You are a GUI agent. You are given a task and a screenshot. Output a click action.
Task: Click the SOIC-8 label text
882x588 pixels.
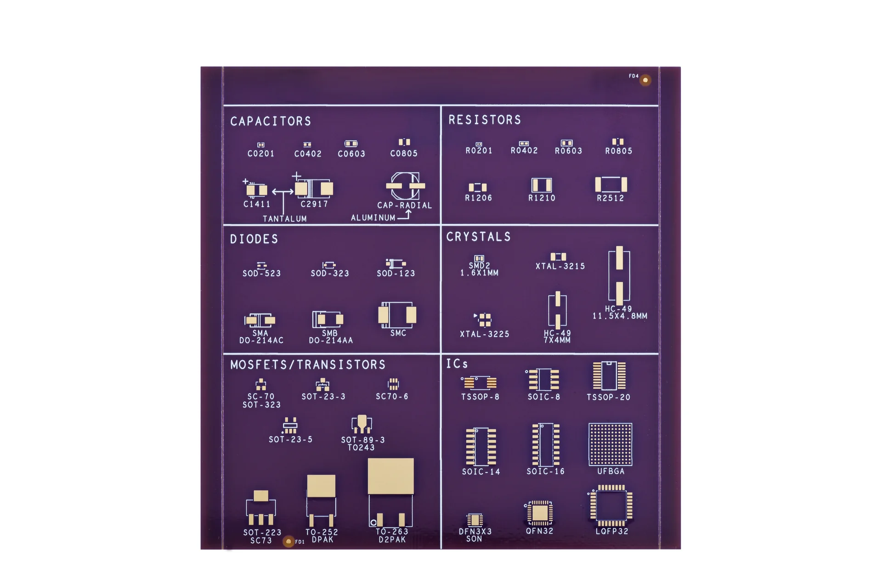pyautogui.click(x=544, y=397)
